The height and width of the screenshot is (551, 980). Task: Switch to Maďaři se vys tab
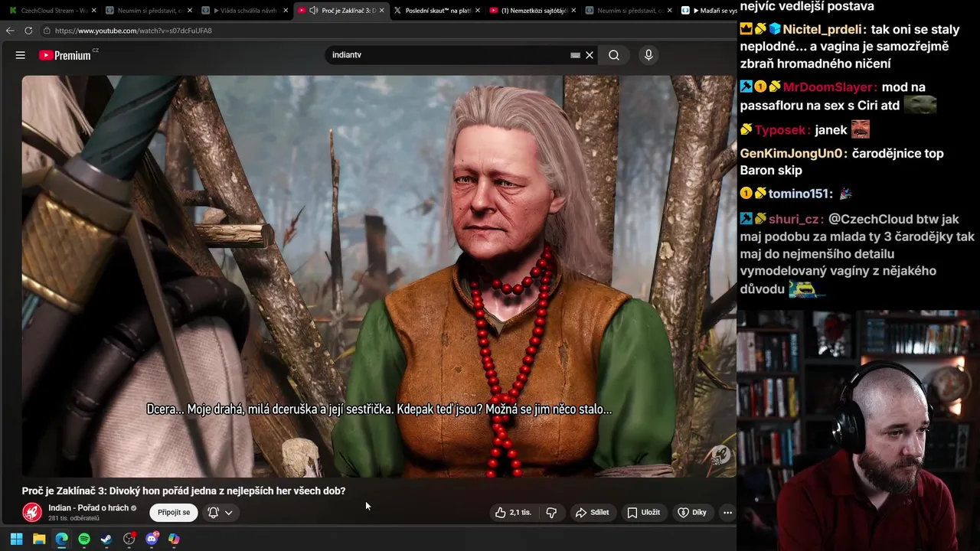click(708, 11)
